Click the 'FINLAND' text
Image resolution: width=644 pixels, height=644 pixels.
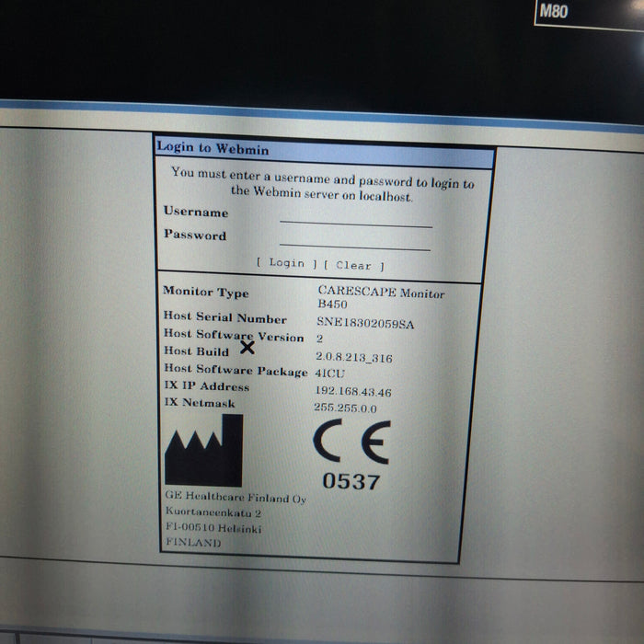[193, 542]
